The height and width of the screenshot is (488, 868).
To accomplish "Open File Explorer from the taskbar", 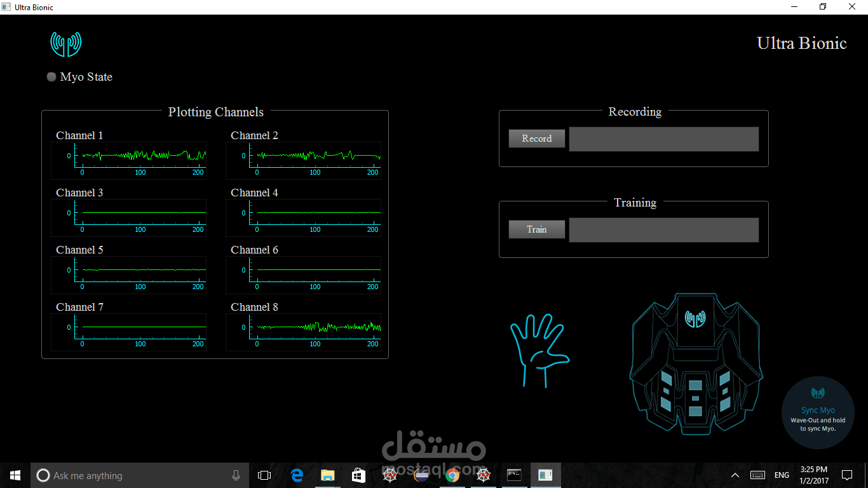I will [x=327, y=475].
